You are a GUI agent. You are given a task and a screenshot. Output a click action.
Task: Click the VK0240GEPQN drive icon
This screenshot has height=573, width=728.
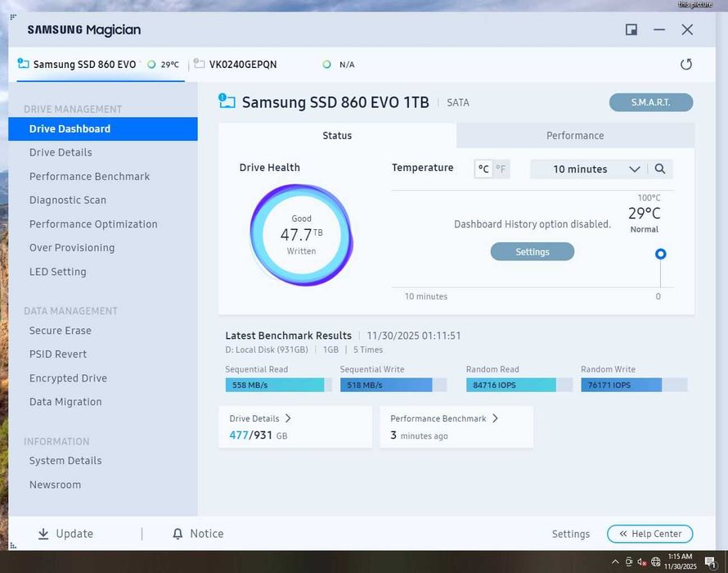coord(200,63)
